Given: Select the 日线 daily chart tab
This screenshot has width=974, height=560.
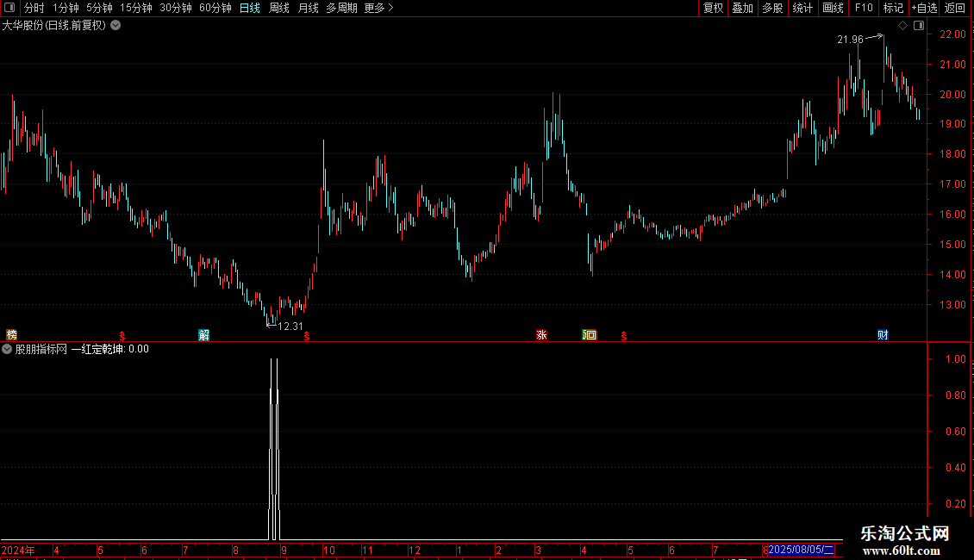Looking at the screenshot, I should tap(250, 8).
